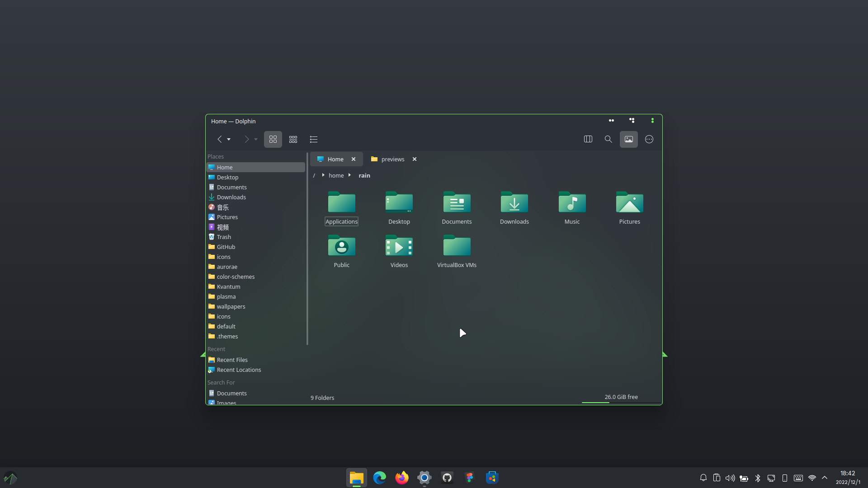Screen dimensions: 868x488
Task: Open Kvantum in the Places panel
Action: [x=256, y=286]
